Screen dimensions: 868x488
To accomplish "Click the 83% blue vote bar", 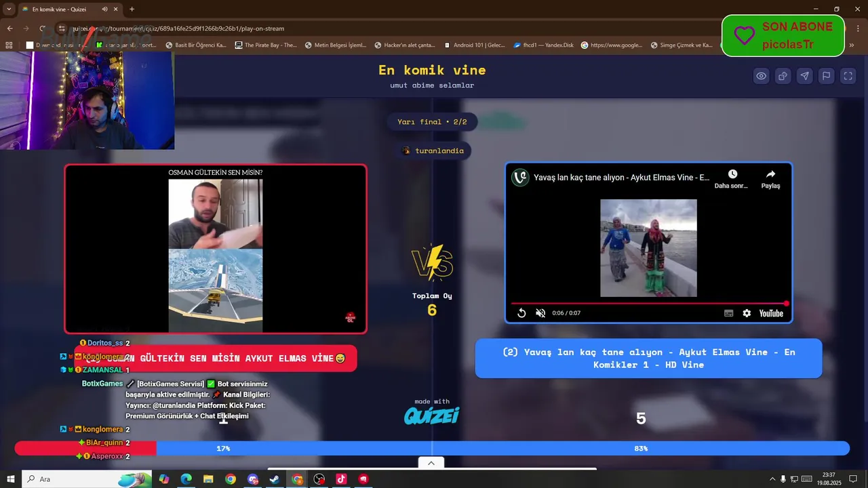I will [x=502, y=449].
